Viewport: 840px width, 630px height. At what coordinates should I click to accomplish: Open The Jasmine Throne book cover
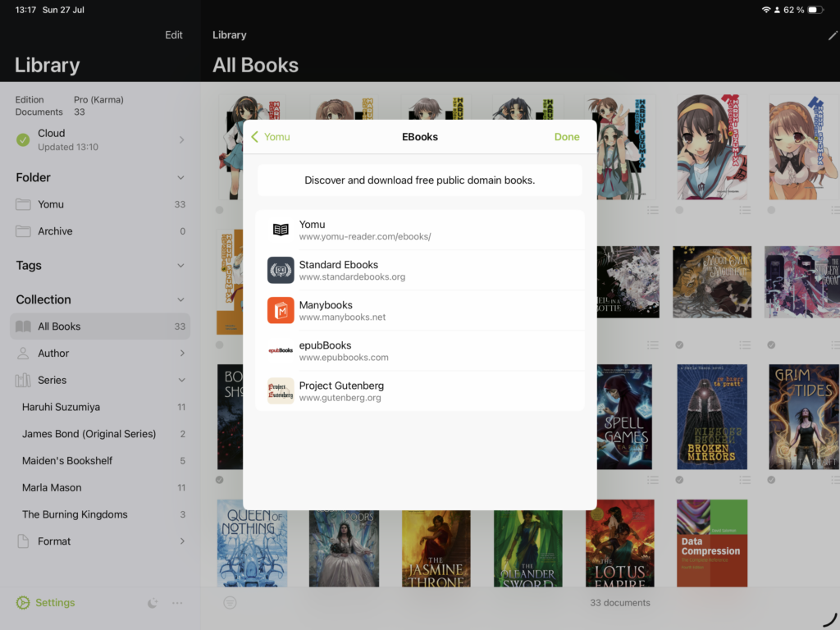coord(436,549)
